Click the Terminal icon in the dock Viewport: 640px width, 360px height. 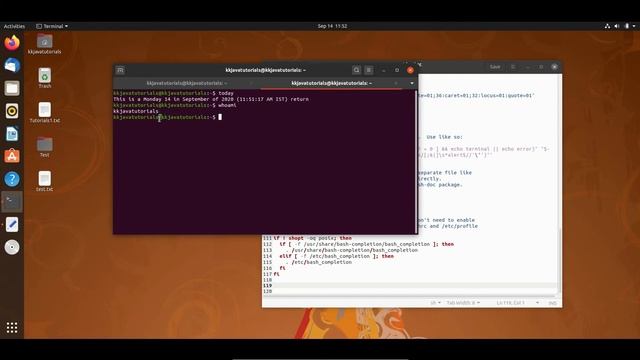[x=12, y=202]
